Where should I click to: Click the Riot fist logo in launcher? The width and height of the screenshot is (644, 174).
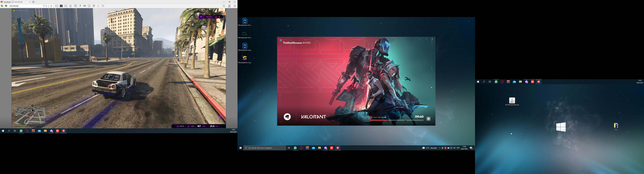pos(287,117)
